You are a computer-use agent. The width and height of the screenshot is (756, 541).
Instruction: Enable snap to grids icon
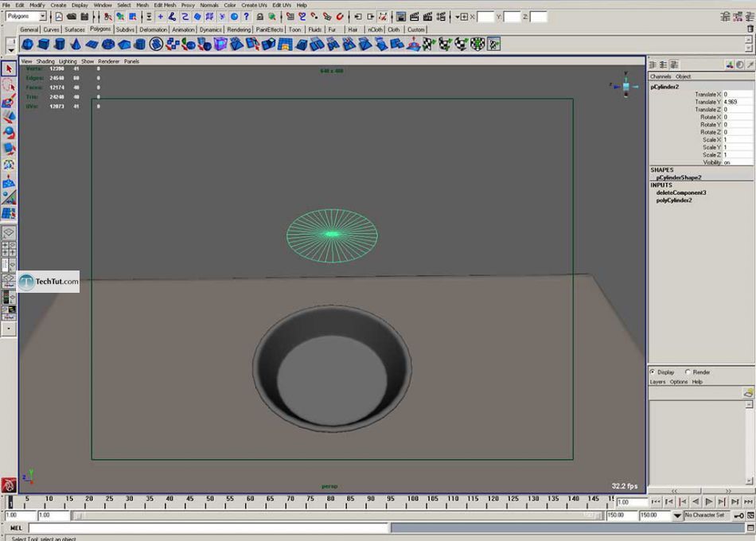point(290,17)
